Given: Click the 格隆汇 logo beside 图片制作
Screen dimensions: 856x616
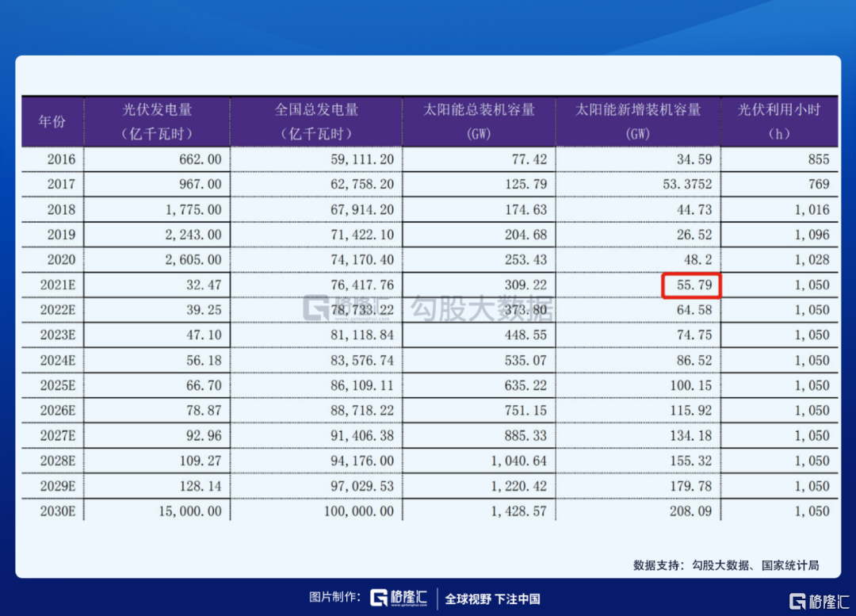Looking at the screenshot, I should [399, 598].
